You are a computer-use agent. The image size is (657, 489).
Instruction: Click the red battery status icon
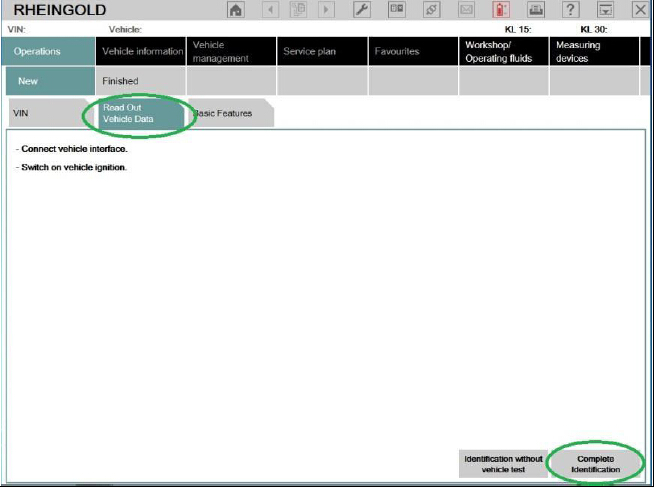click(x=501, y=10)
